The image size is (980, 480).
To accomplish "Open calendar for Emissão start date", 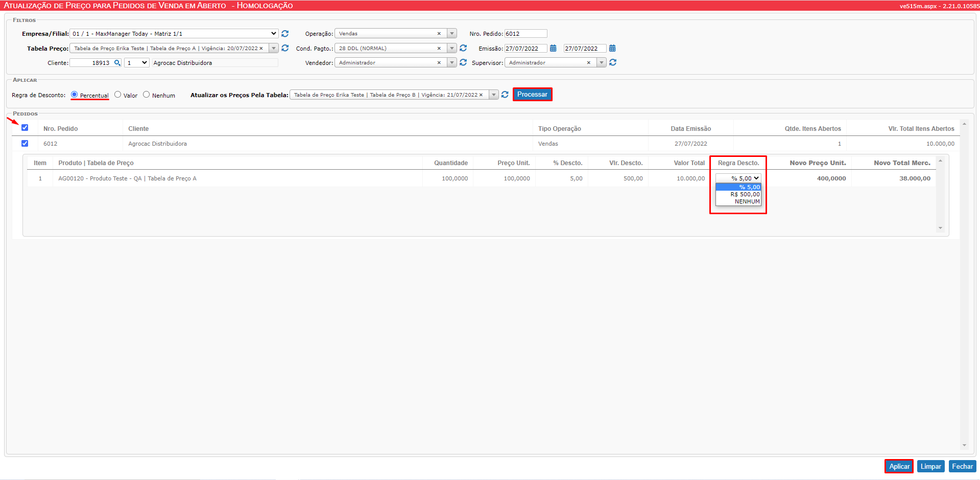I will coord(553,49).
